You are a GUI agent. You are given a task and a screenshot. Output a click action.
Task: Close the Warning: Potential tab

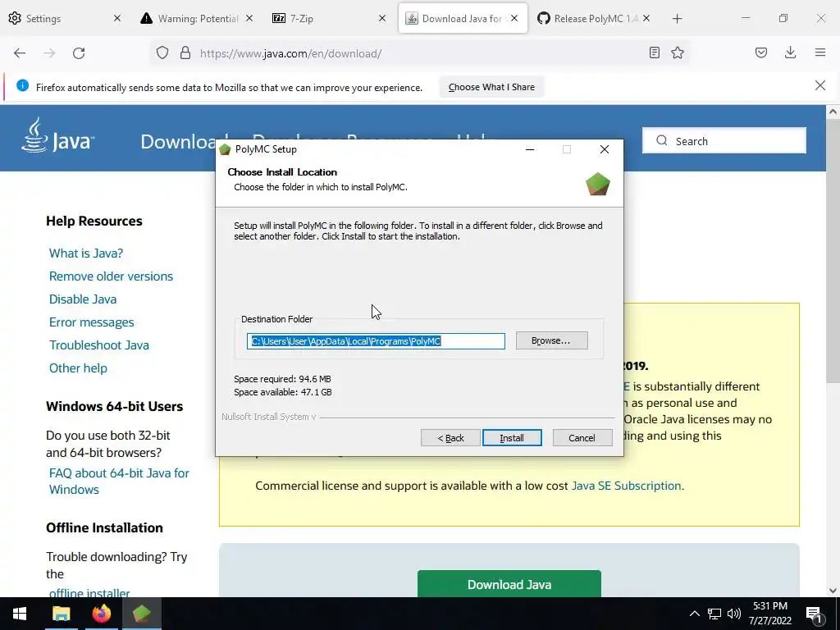(249, 18)
